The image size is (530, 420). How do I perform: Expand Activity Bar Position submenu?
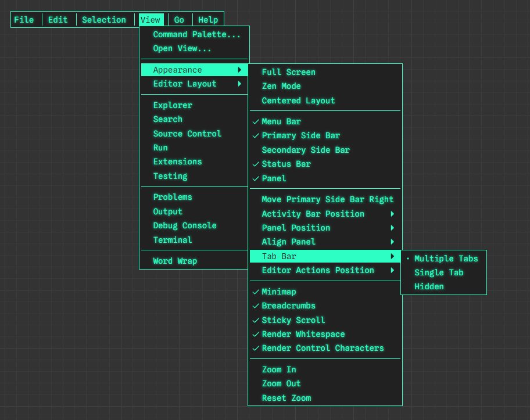(325, 214)
